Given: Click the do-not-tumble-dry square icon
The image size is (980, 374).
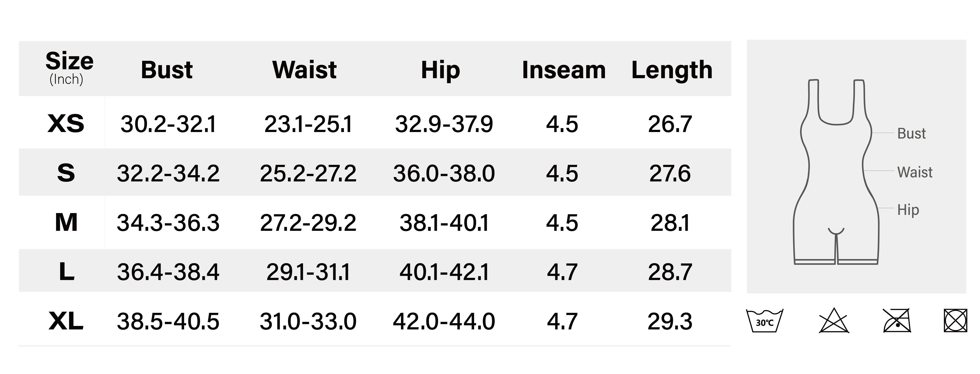Looking at the screenshot, I should point(955,321).
